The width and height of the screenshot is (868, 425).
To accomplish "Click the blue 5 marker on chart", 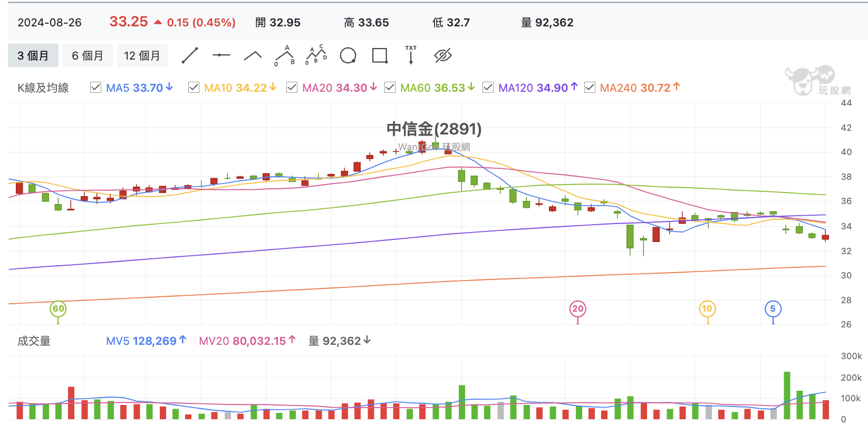I will click(x=773, y=309).
